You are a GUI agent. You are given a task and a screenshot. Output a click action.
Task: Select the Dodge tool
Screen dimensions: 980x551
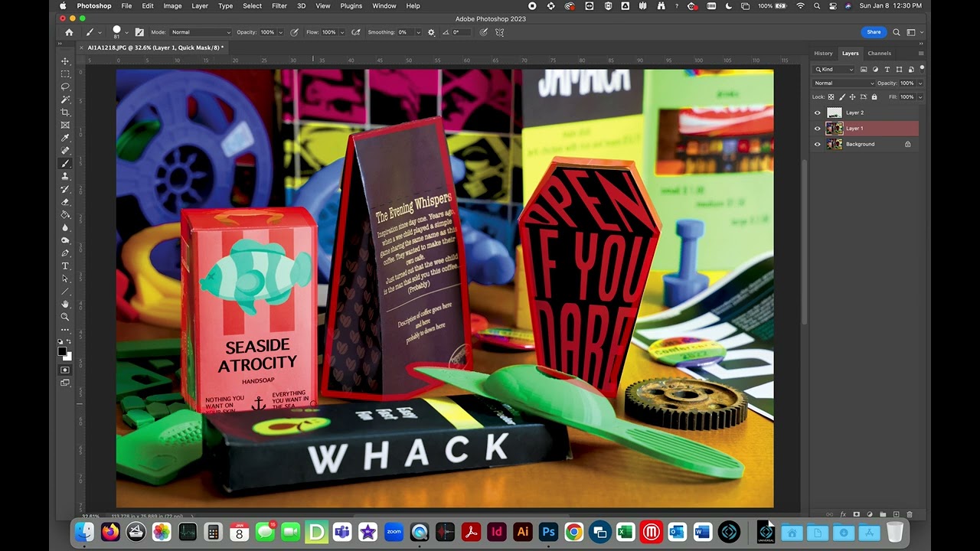coord(65,240)
